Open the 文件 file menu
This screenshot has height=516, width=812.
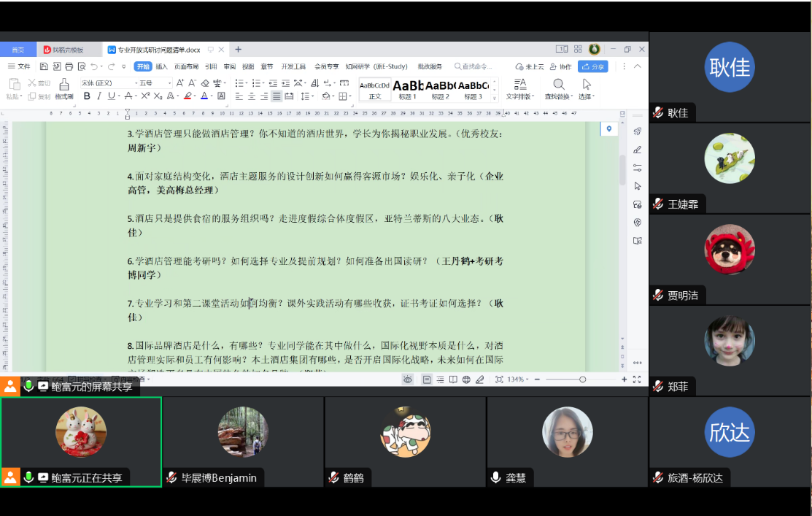19,66
